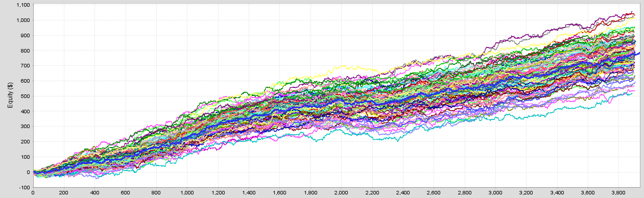Click the 3,200 x-axis tick label
644x198 pixels.
coord(526,193)
